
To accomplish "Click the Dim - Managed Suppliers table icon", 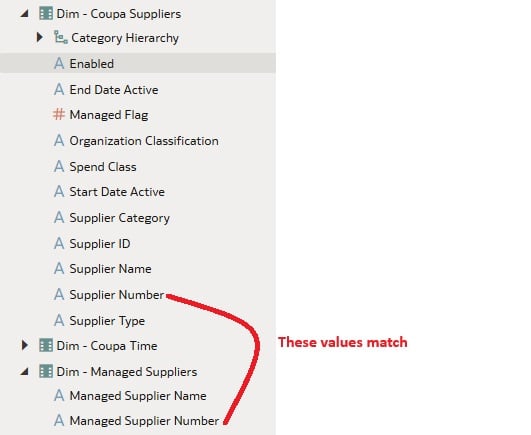I will (x=46, y=371).
